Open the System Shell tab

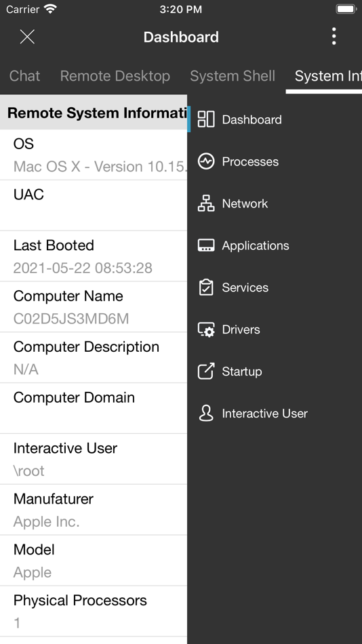point(233,76)
